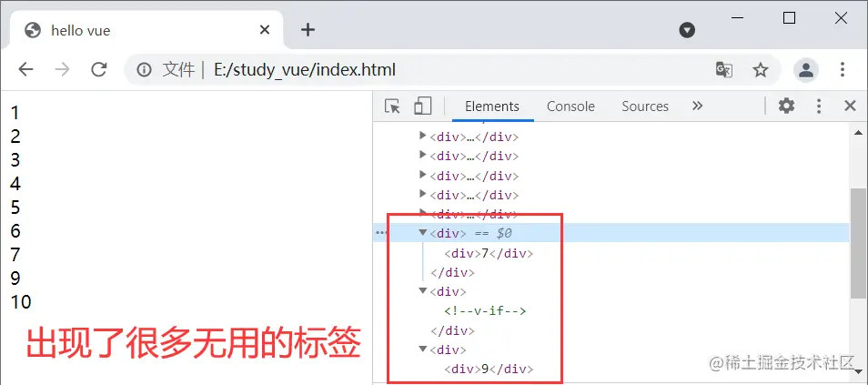This screenshot has height=385, width=868.
Task: Click the closing </div> under div 7
Action: point(452,272)
